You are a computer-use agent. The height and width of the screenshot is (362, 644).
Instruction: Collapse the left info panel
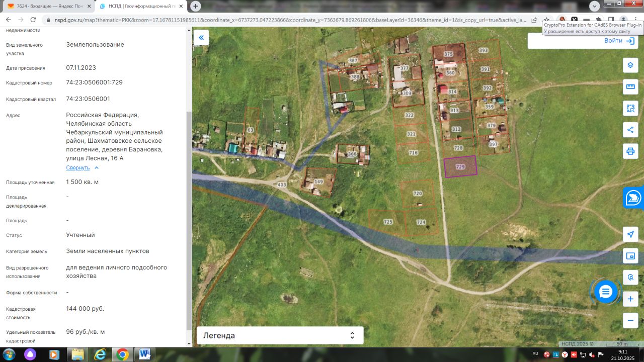201,38
